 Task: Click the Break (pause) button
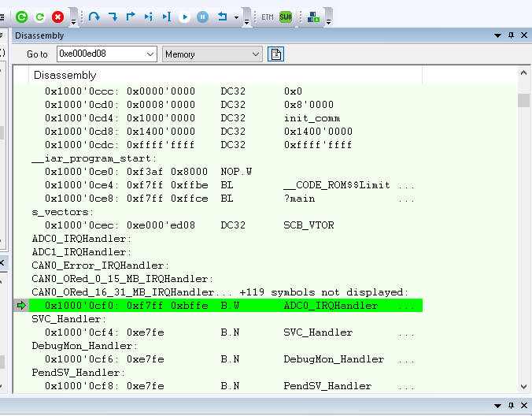click(x=202, y=17)
